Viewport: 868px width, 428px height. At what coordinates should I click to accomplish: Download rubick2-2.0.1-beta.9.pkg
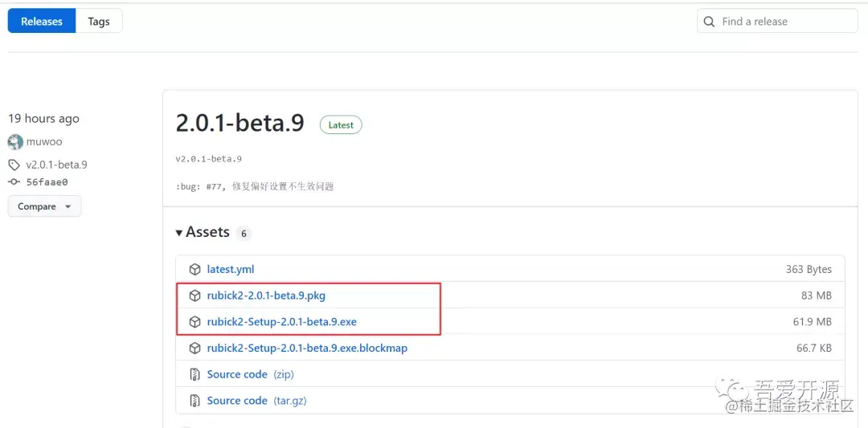[266, 296]
